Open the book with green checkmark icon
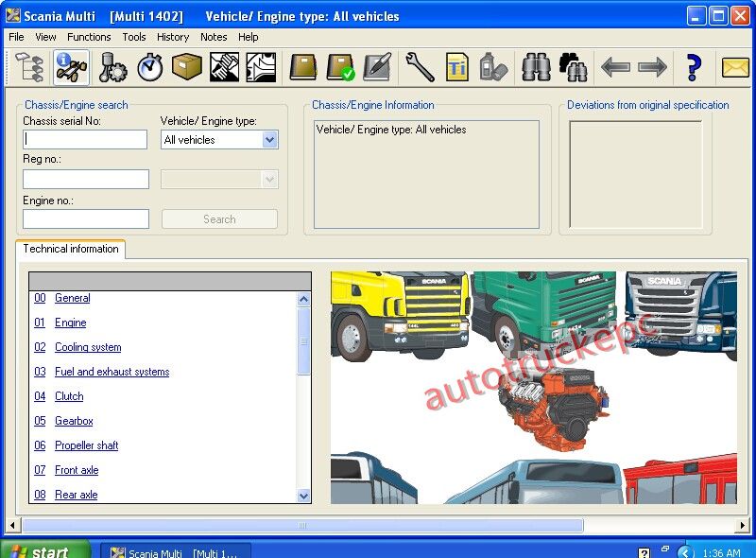Image resolution: width=756 pixels, height=558 pixels. [340, 67]
